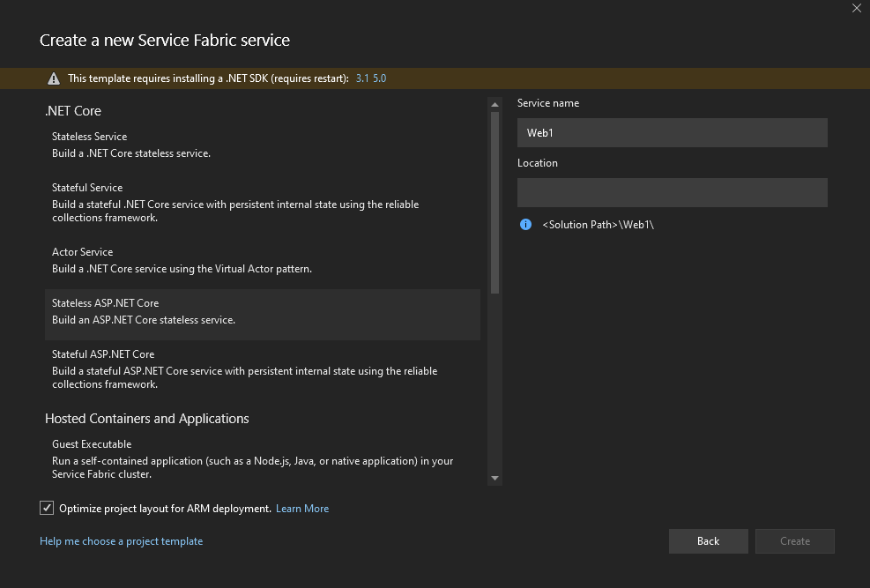Image resolution: width=870 pixels, height=588 pixels.
Task: Click the warning triangle icon in notification bar
Action: (54, 78)
